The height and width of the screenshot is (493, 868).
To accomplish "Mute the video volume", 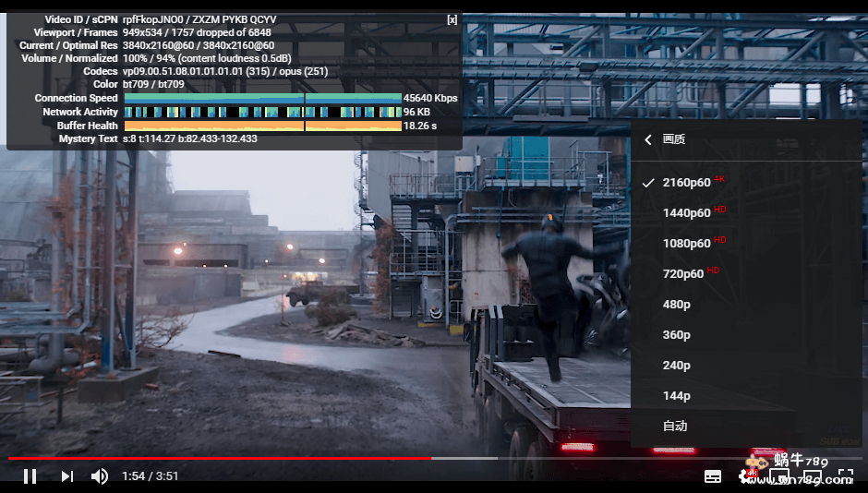I will pyautogui.click(x=100, y=476).
